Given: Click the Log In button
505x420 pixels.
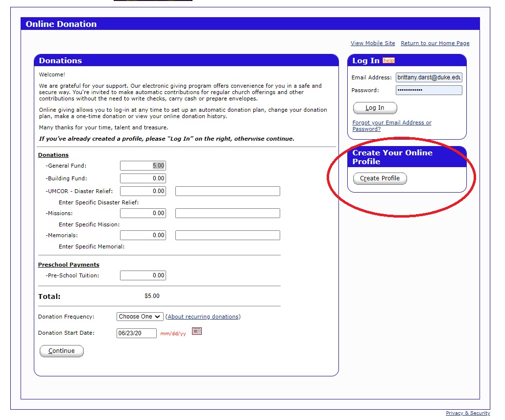Looking at the screenshot, I should point(375,108).
